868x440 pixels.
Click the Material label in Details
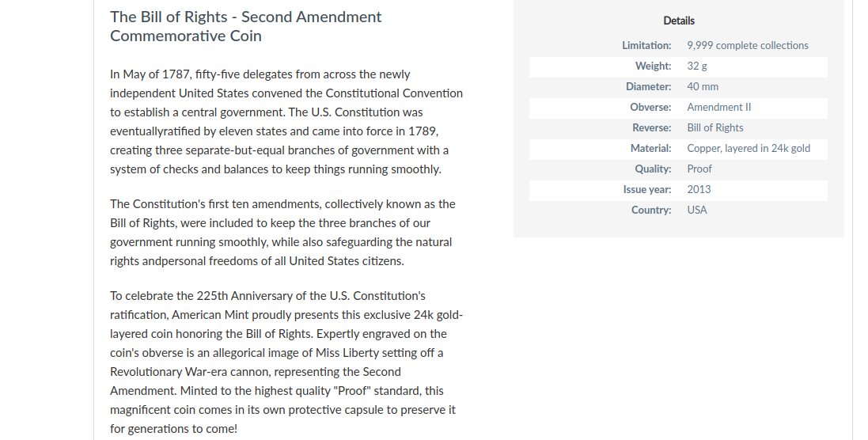coord(650,148)
